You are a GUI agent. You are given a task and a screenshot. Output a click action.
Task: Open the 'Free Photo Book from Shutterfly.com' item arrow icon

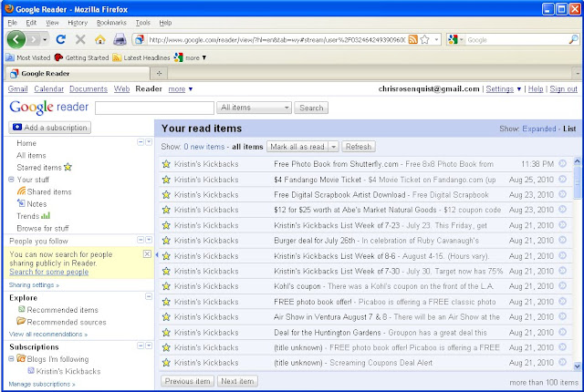pyautogui.click(x=562, y=163)
